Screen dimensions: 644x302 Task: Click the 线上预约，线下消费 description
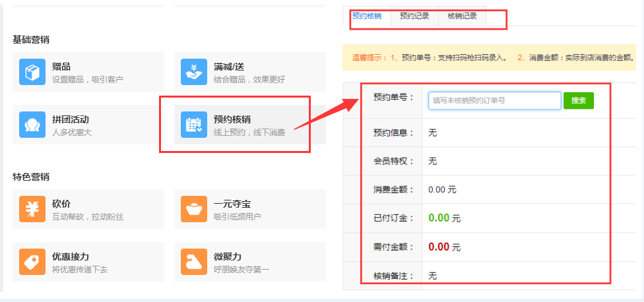pyautogui.click(x=249, y=133)
